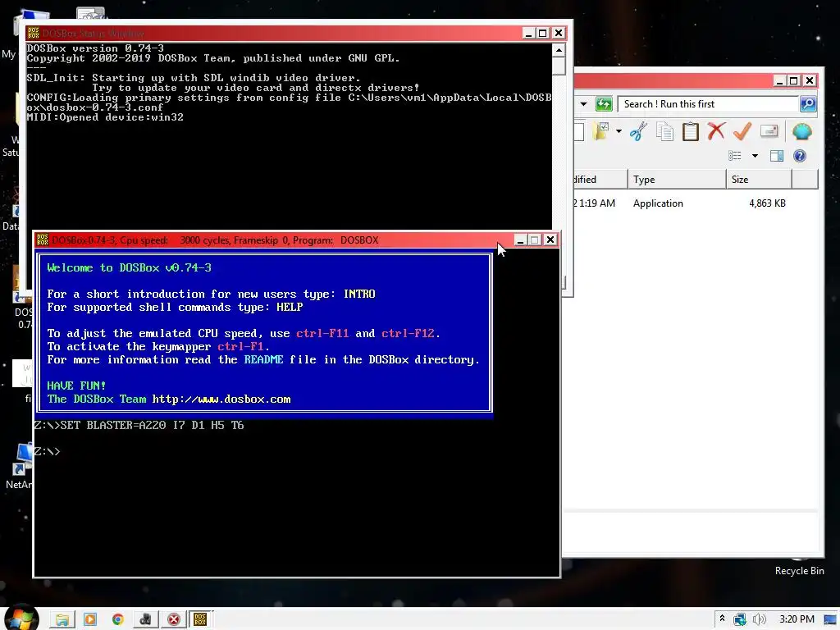
Task: Click the http://www.dosbox.com text in DOSBox
Action: pyautogui.click(x=221, y=399)
